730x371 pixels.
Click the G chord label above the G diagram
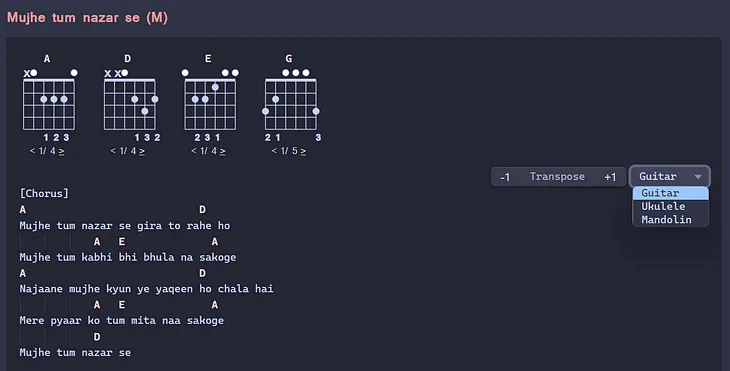click(x=289, y=59)
